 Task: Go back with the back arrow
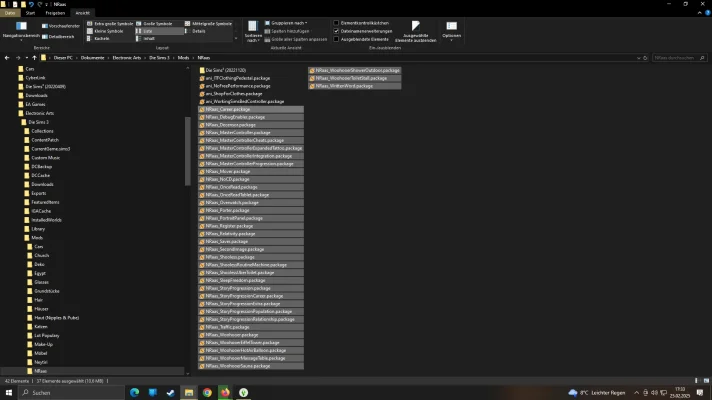click(7, 58)
